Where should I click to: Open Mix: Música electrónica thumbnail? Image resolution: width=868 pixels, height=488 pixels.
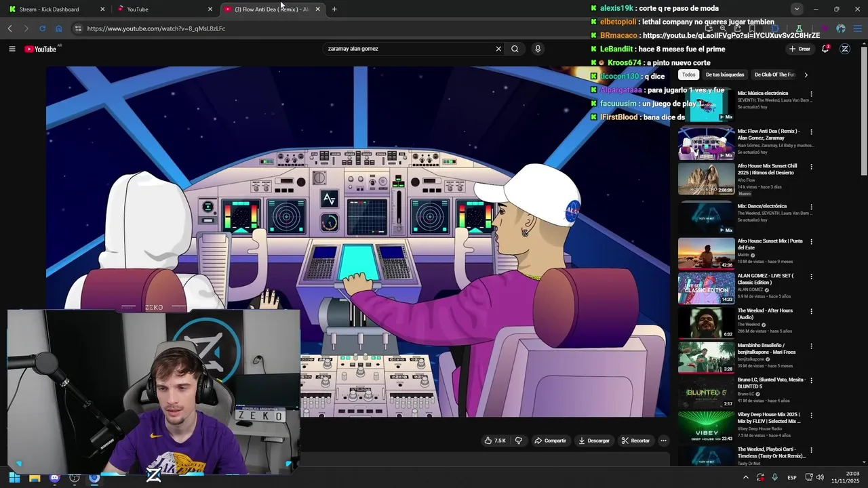point(706,105)
